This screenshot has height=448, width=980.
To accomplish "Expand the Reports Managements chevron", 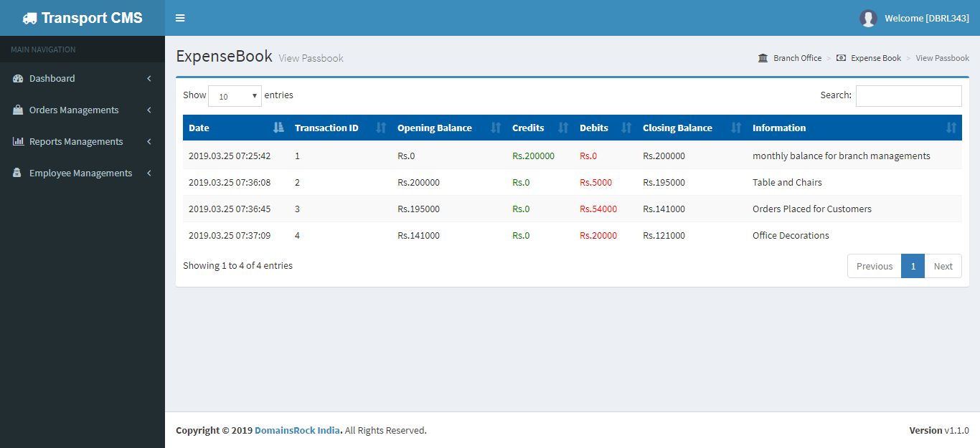I will click(149, 142).
